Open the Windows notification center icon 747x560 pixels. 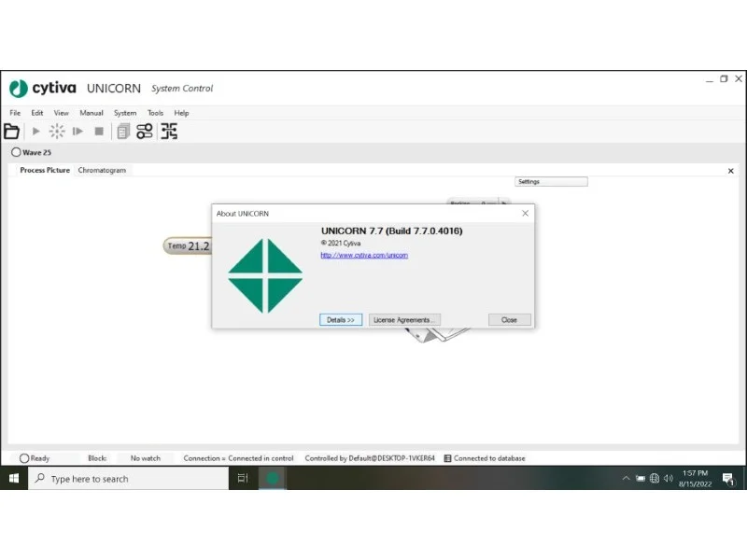[x=728, y=479]
